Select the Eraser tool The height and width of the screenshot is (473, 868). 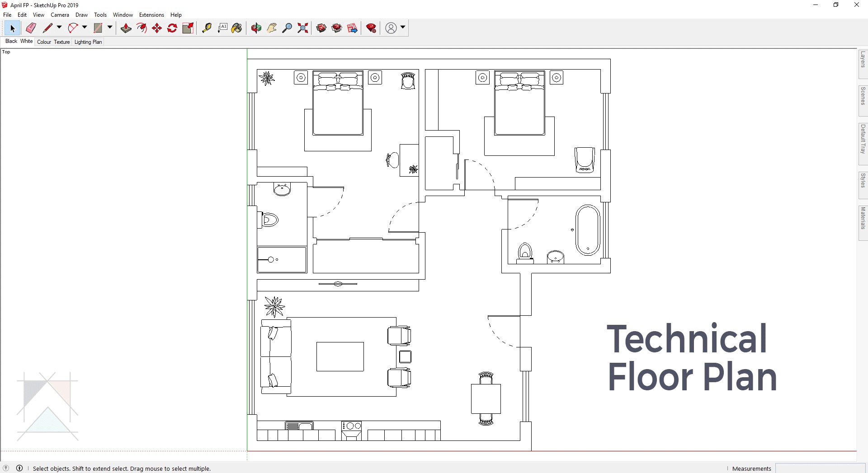(31, 28)
